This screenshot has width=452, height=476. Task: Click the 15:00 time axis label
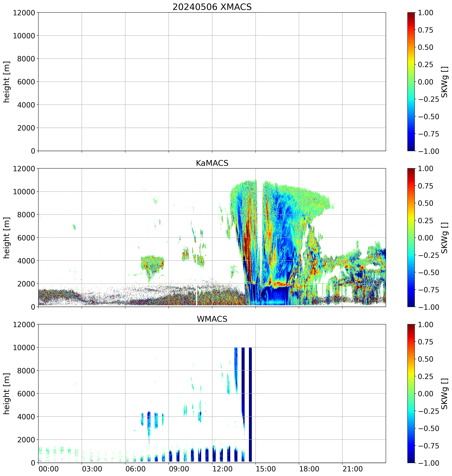[266, 469]
